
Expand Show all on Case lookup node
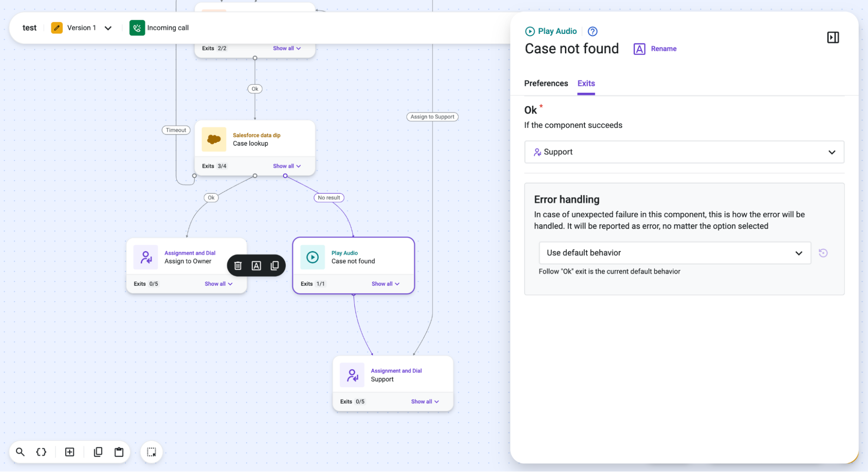point(287,166)
